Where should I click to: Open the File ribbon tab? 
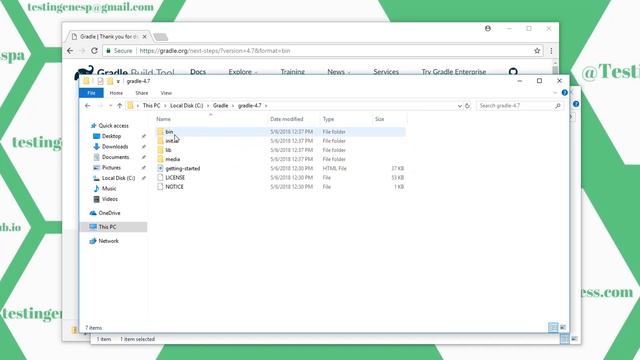(x=91, y=93)
